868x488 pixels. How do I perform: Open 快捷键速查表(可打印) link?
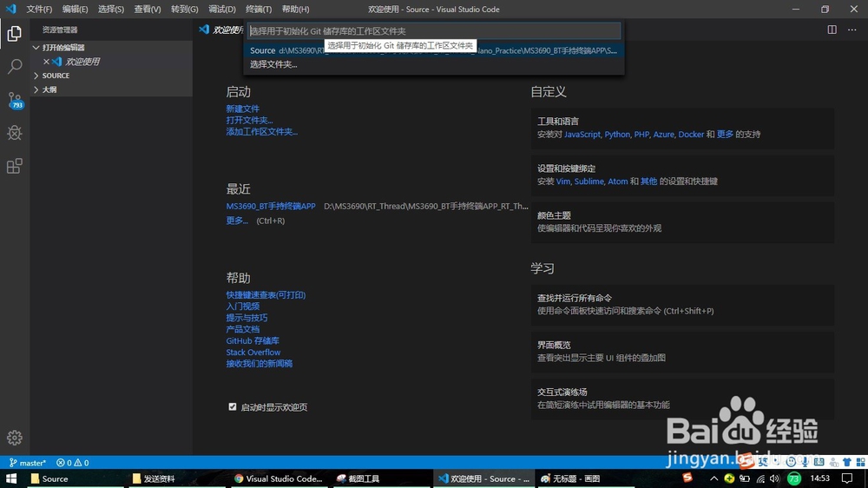[x=266, y=295]
